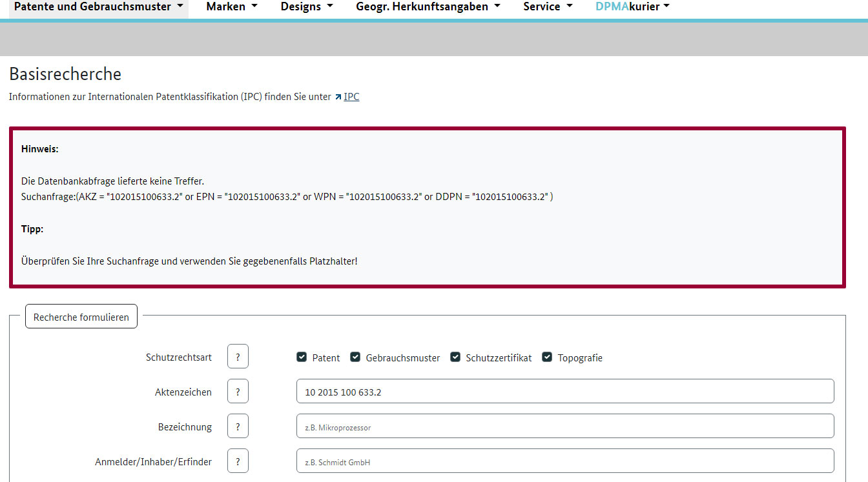
Task: Open help icon for Bezeichnung field
Action: pyautogui.click(x=238, y=427)
